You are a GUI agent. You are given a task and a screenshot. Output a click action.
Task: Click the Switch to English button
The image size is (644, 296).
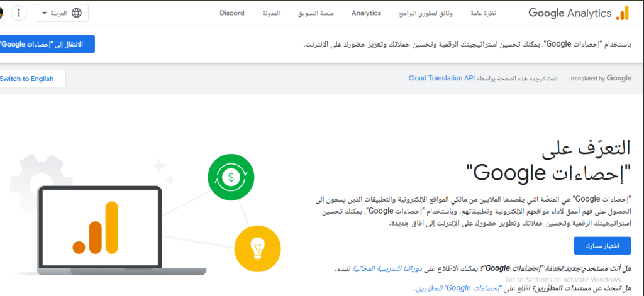tap(32, 79)
